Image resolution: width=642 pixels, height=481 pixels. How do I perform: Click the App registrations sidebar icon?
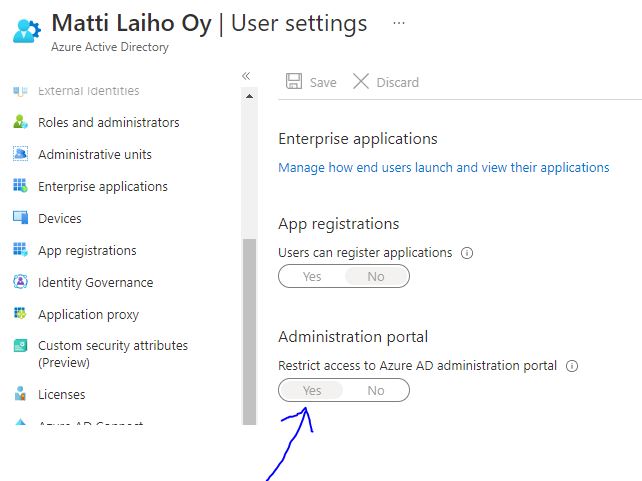pos(20,250)
